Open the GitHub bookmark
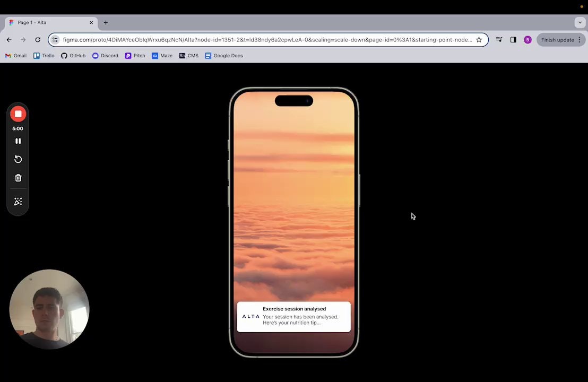Screen dimensions: 588x382 click(x=73, y=56)
